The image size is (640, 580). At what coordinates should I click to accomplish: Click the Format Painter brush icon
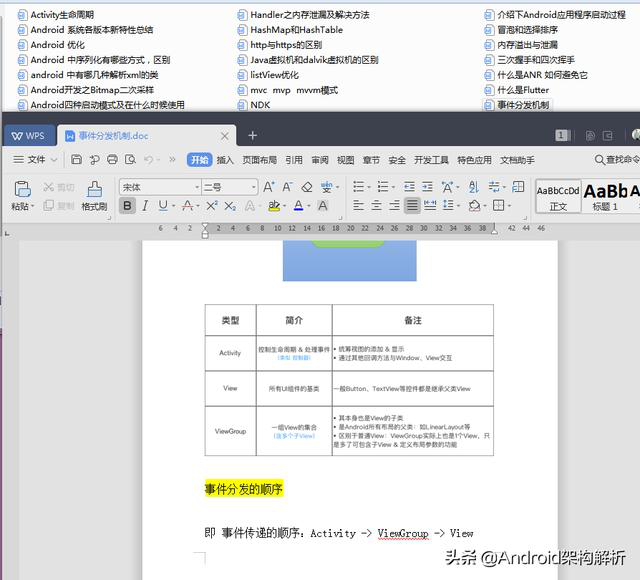click(94, 189)
